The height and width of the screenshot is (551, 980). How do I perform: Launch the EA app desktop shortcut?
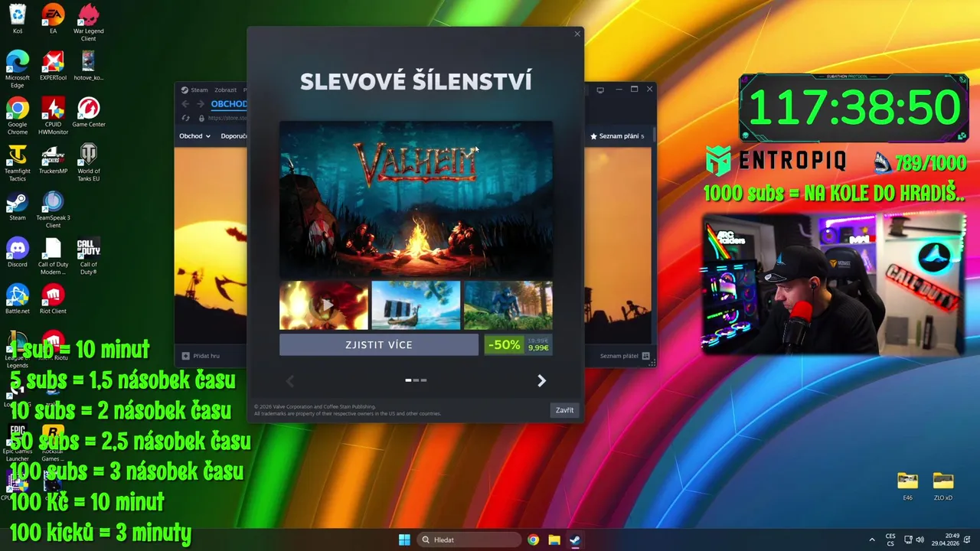[53, 19]
